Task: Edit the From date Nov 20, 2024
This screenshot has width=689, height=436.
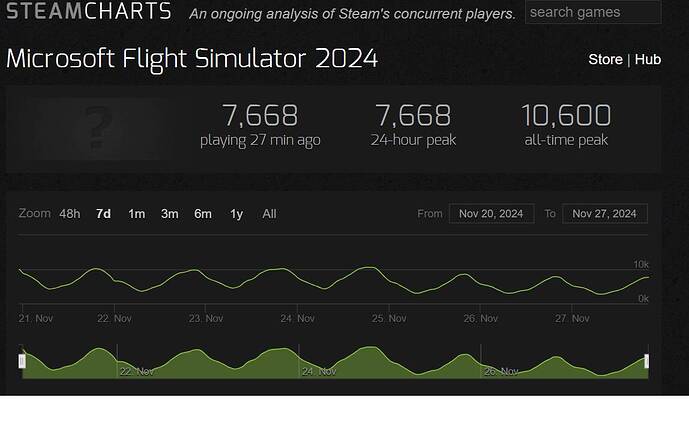Action: tap(492, 214)
